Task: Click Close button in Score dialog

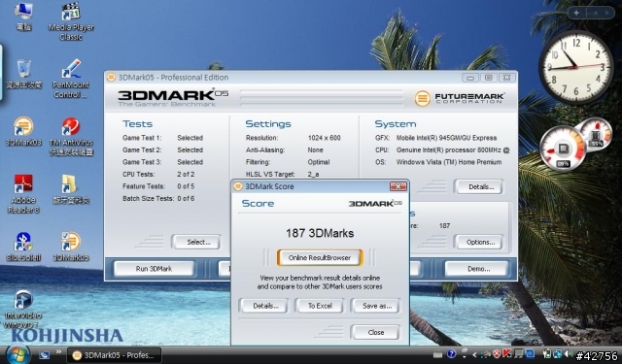Action: coord(376,332)
